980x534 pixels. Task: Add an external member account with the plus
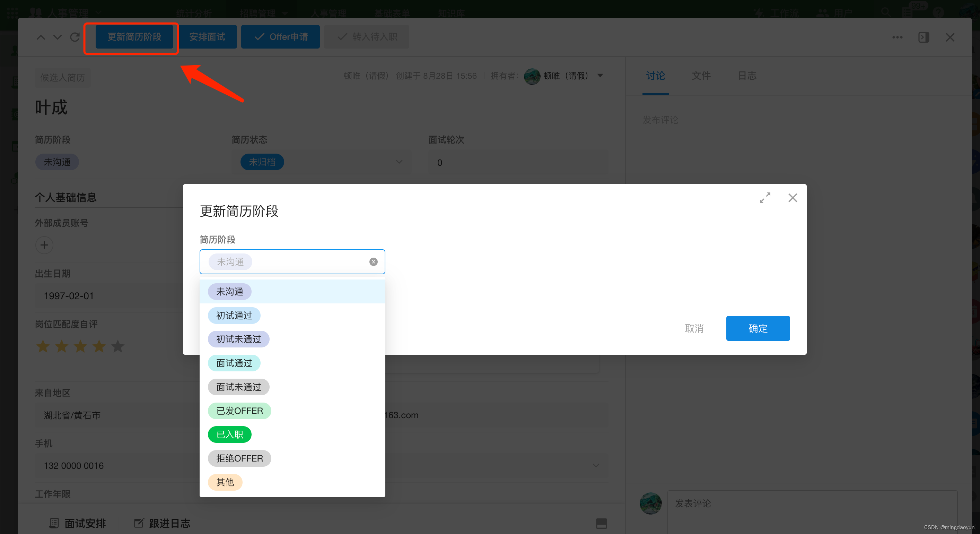pos(44,245)
